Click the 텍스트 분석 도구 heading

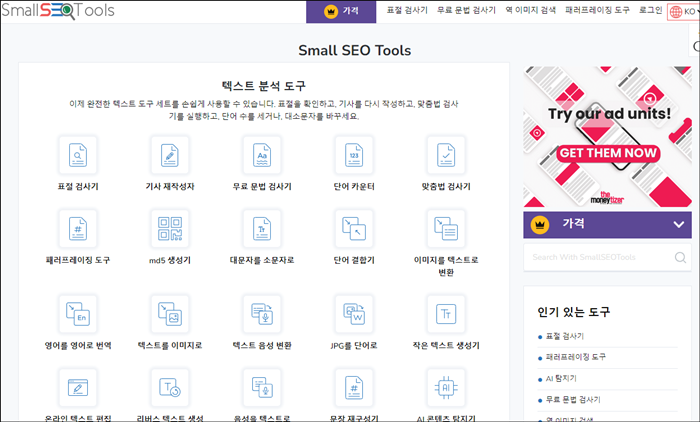click(x=264, y=86)
